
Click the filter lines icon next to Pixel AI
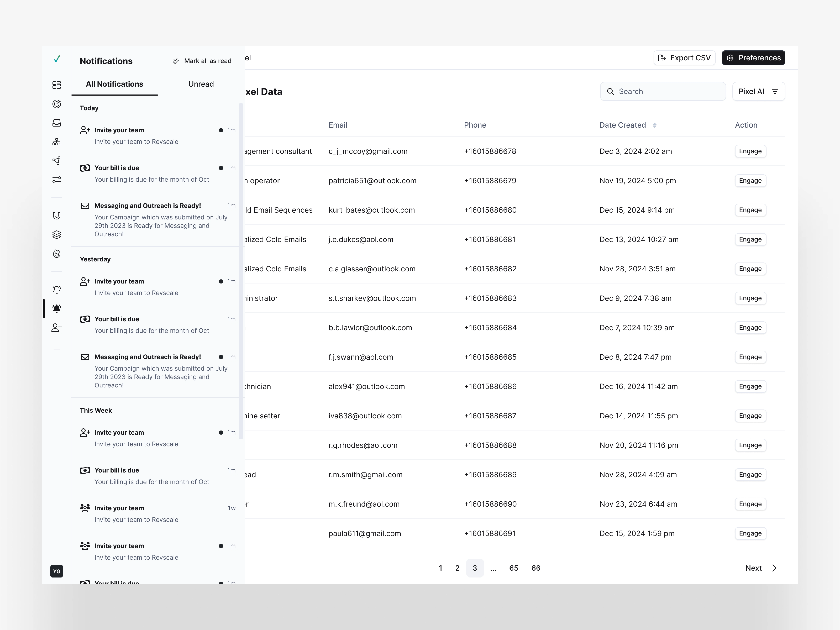pos(775,91)
